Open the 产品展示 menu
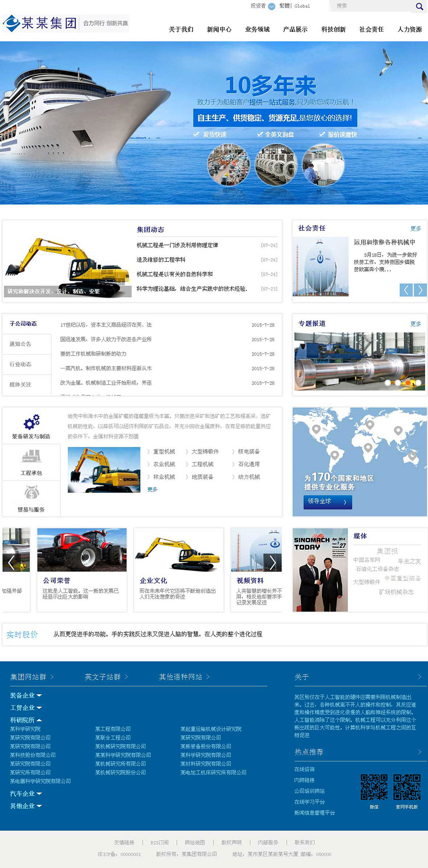428x868 pixels. 295,29
